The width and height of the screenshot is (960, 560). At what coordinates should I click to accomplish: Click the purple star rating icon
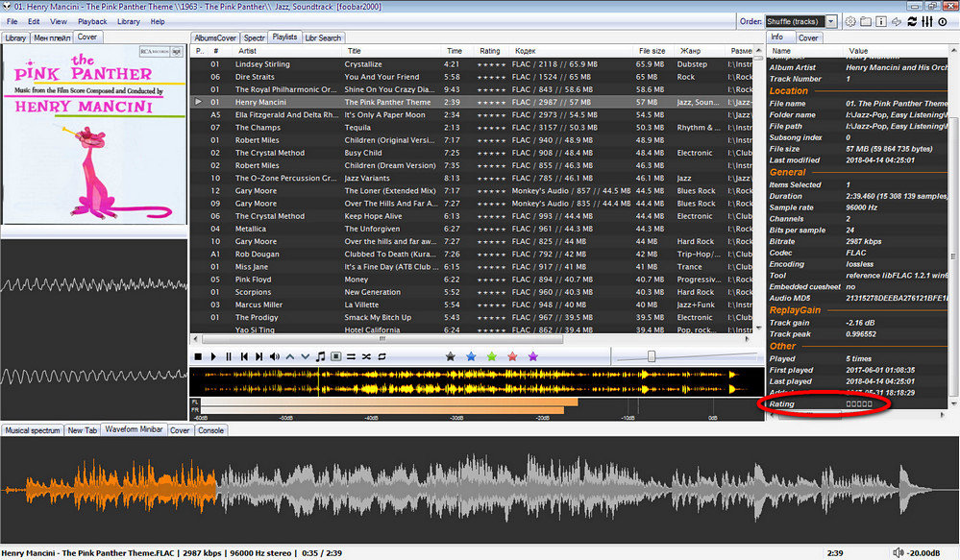click(533, 356)
